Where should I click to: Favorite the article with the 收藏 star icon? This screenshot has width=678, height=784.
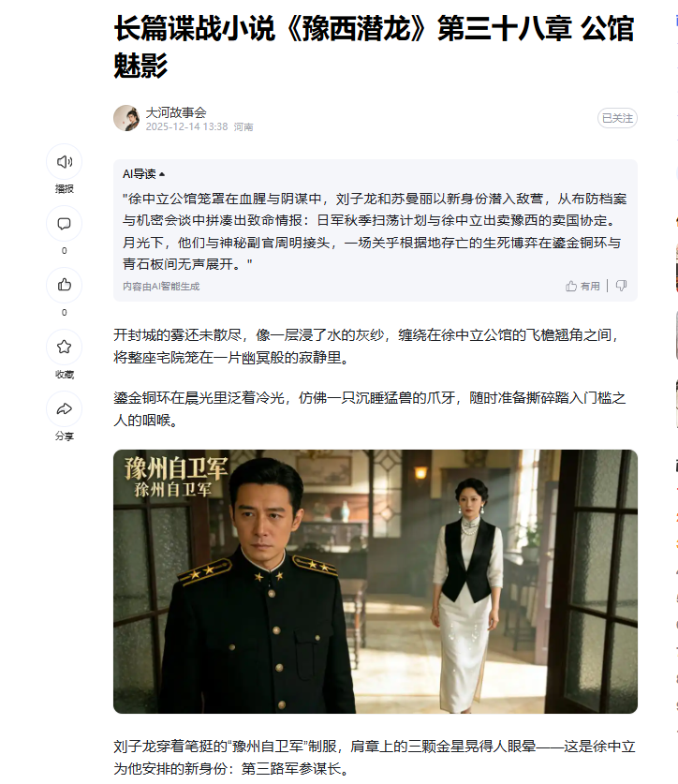coord(64,347)
